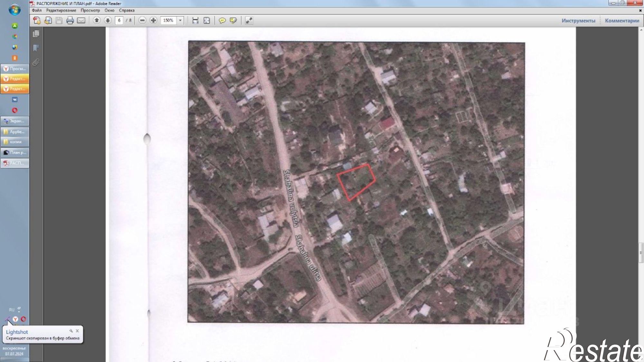Switch to the first Редакт... browser window

click(14, 79)
